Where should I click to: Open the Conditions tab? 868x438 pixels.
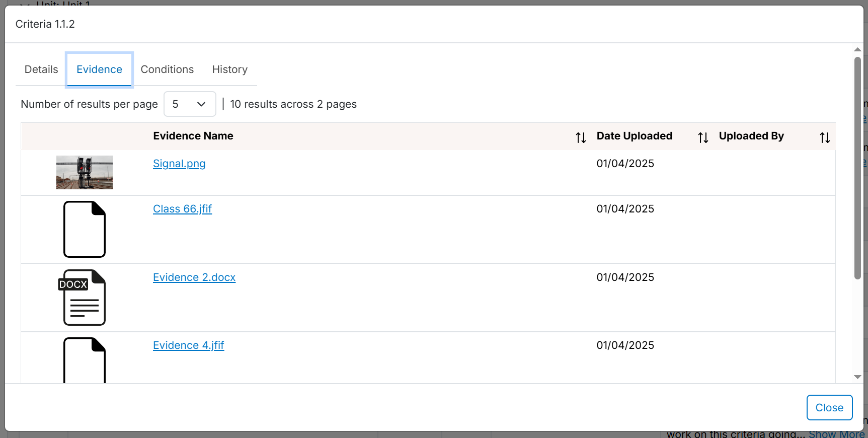pos(167,69)
